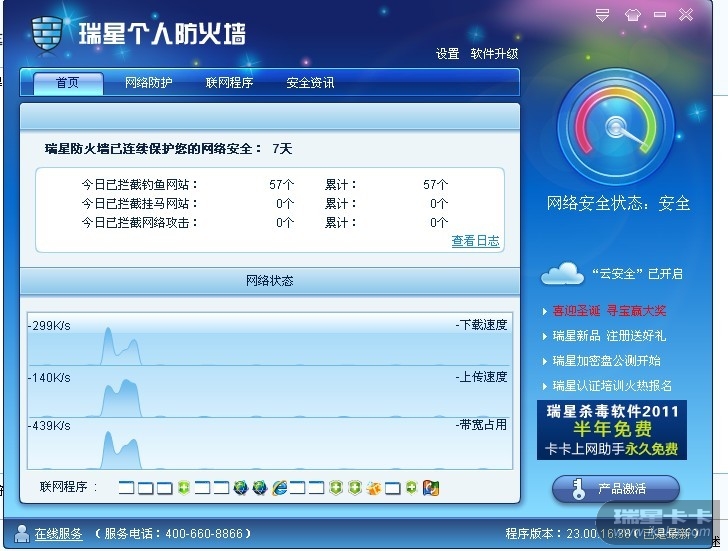Click the 服务电话:400-660-8866 text
728x551 pixels.
pyautogui.click(x=173, y=534)
